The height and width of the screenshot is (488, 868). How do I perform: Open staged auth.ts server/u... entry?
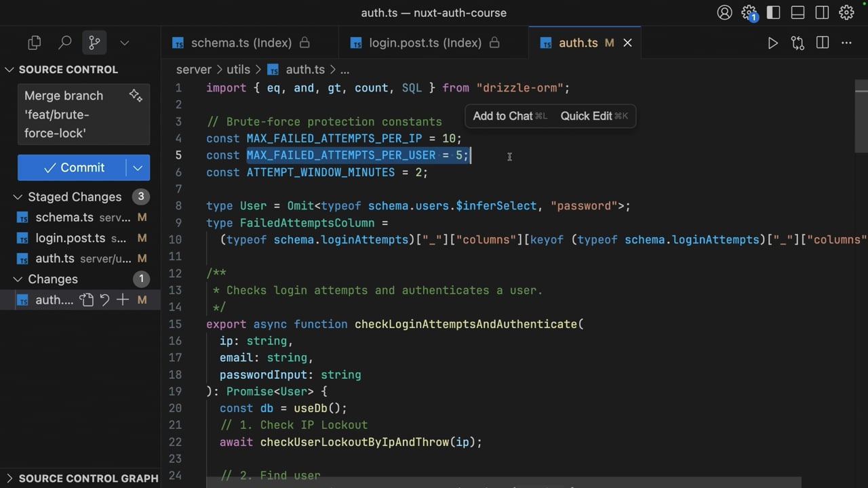point(81,258)
